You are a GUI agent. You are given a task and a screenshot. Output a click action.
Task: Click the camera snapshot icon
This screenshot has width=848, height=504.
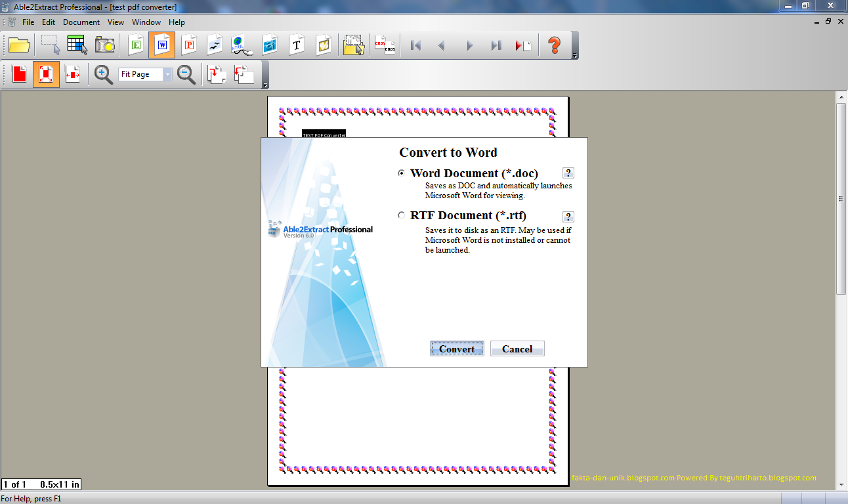(105, 45)
